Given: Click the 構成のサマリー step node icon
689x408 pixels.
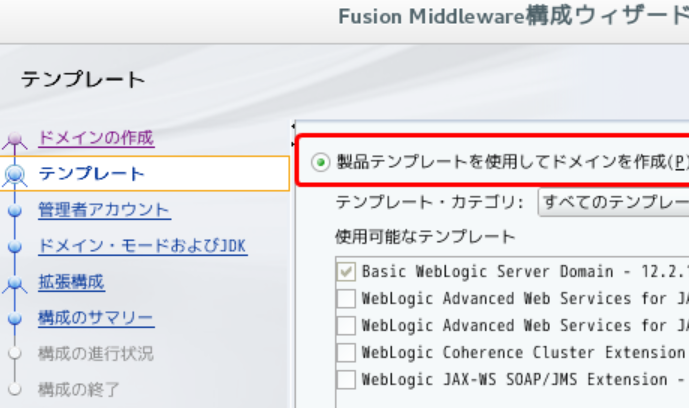Looking at the screenshot, I should point(15,319).
